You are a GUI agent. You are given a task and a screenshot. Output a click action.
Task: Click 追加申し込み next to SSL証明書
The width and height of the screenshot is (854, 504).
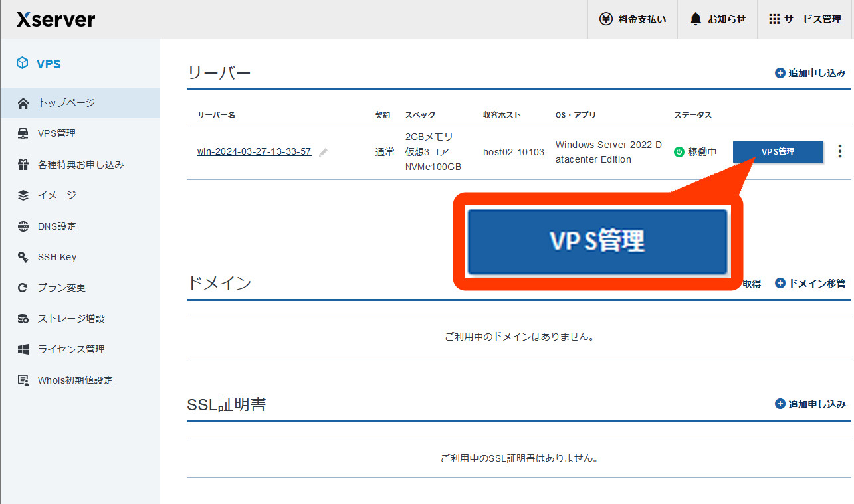[809, 404]
